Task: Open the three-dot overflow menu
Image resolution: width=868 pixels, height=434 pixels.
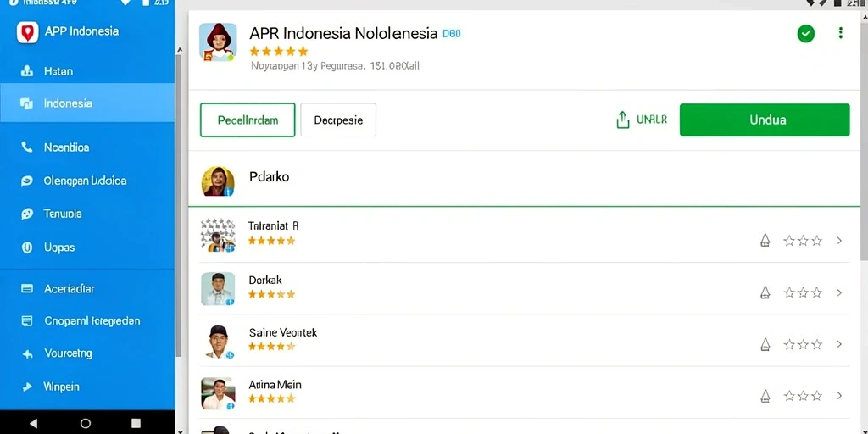Action: point(840,33)
